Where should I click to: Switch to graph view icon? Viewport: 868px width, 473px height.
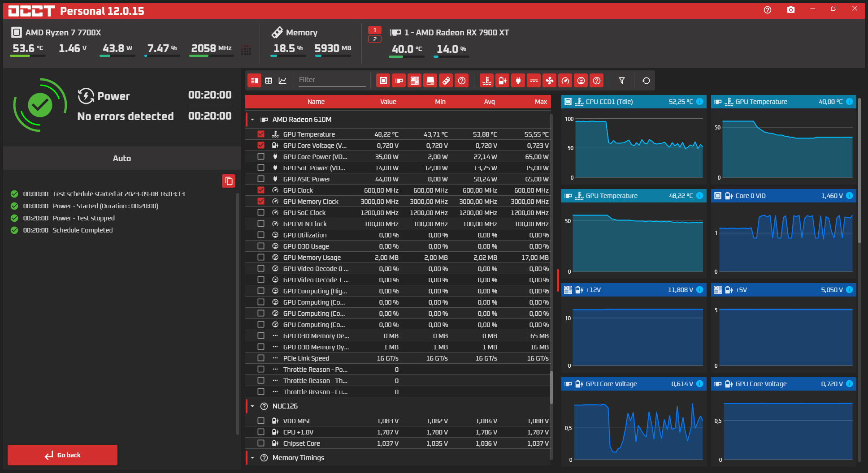(282, 81)
